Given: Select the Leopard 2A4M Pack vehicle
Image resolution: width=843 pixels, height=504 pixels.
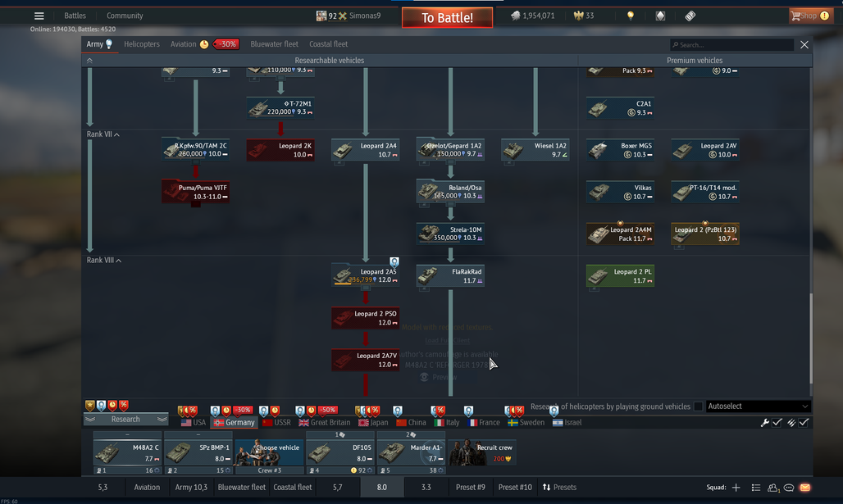Looking at the screenshot, I should 620,234.
